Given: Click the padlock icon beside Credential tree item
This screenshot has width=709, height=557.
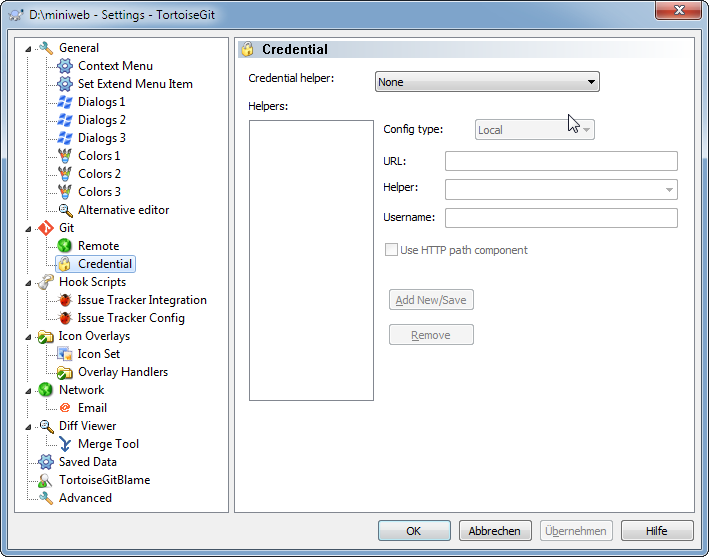Looking at the screenshot, I should pos(65,264).
